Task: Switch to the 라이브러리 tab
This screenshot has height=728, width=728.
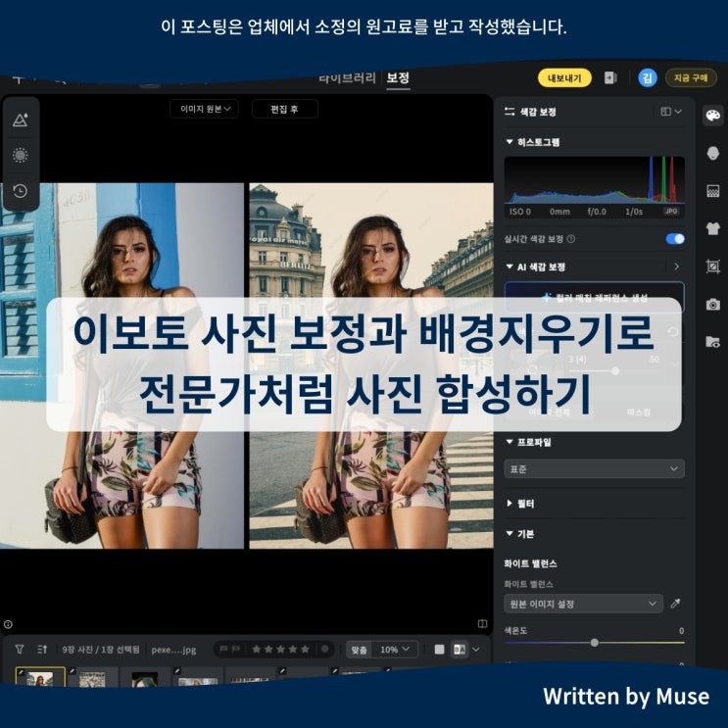Action: point(347,77)
